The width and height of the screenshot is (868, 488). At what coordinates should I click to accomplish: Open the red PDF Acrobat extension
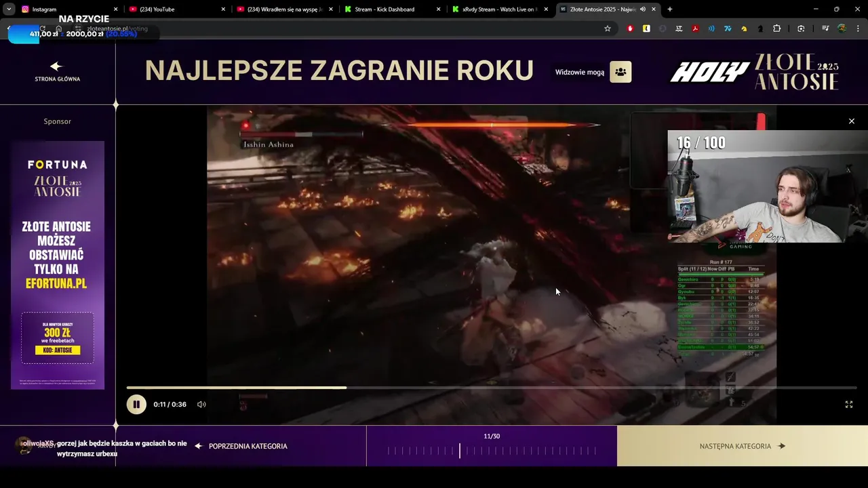(x=695, y=28)
